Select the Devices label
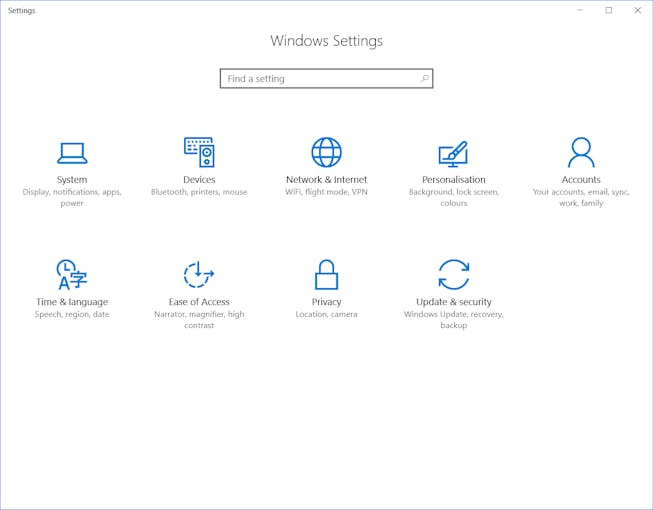The width and height of the screenshot is (653, 510). point(199,179)
